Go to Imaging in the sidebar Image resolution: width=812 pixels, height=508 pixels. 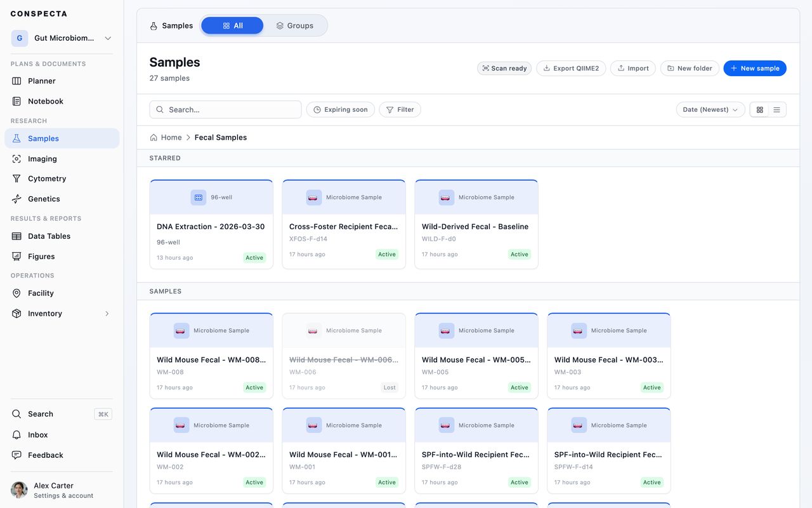tap(62, 159)
